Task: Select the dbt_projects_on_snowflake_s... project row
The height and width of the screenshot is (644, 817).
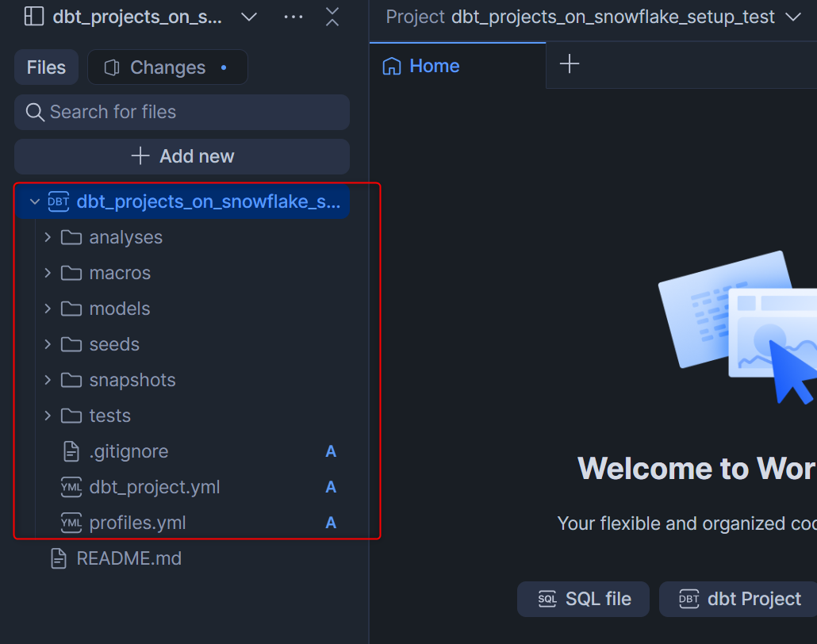Action: click(x=182, y=201)
